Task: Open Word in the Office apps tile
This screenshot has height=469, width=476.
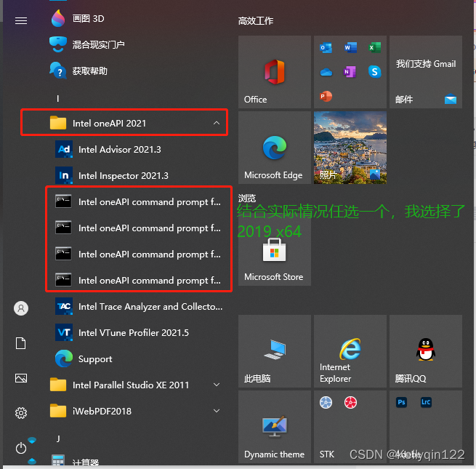Action: 350,48
